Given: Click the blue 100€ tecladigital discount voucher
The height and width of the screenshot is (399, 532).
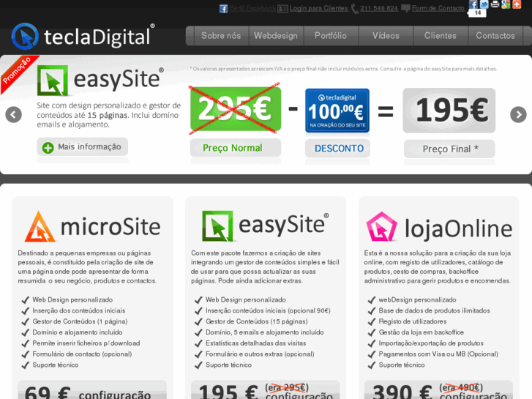Looking at the screenshot, I should 337,111.
